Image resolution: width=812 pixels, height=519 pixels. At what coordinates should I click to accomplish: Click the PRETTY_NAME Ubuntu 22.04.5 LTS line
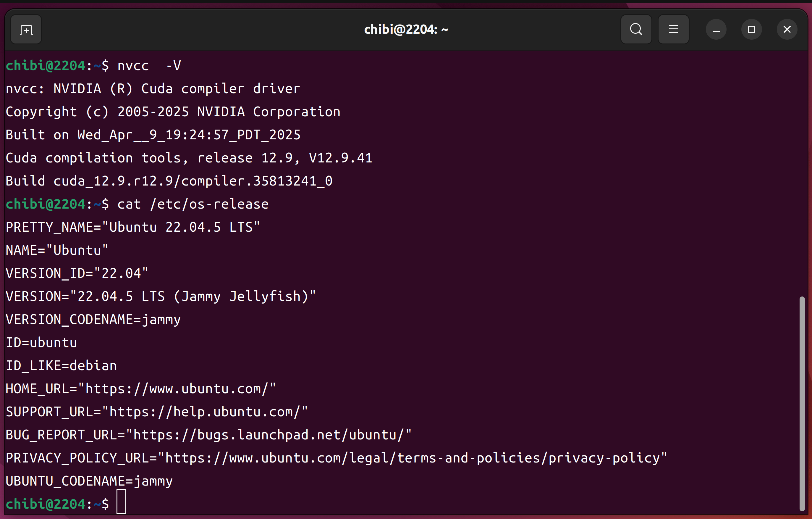pos(133,227)
